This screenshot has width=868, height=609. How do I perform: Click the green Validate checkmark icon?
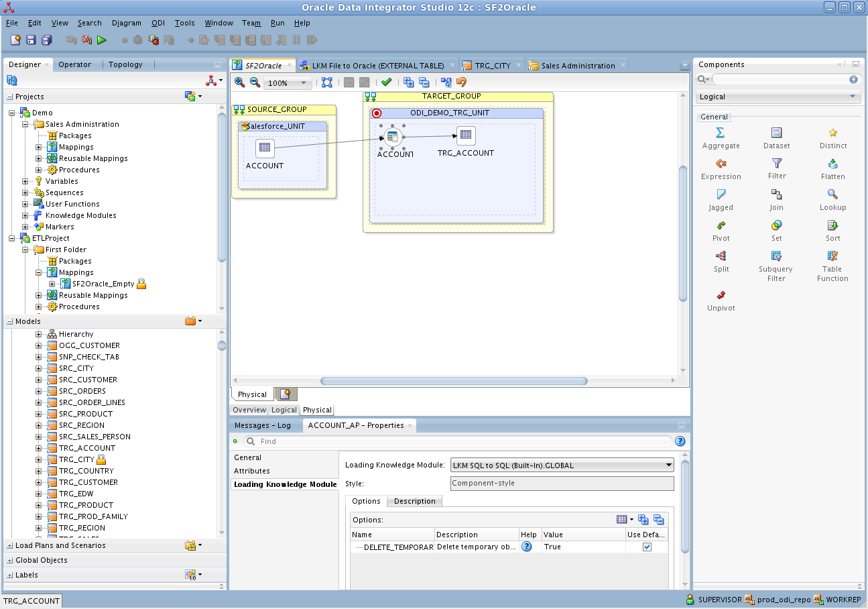[386, 82]
